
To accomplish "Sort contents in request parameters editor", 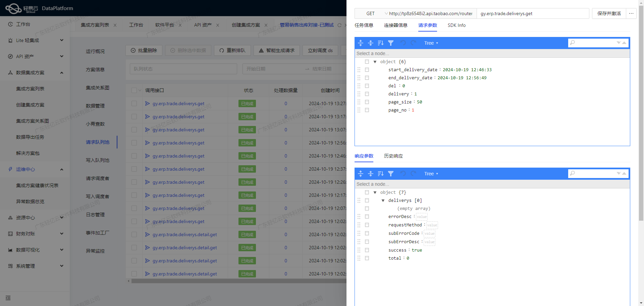I will (x=381, y=43).
